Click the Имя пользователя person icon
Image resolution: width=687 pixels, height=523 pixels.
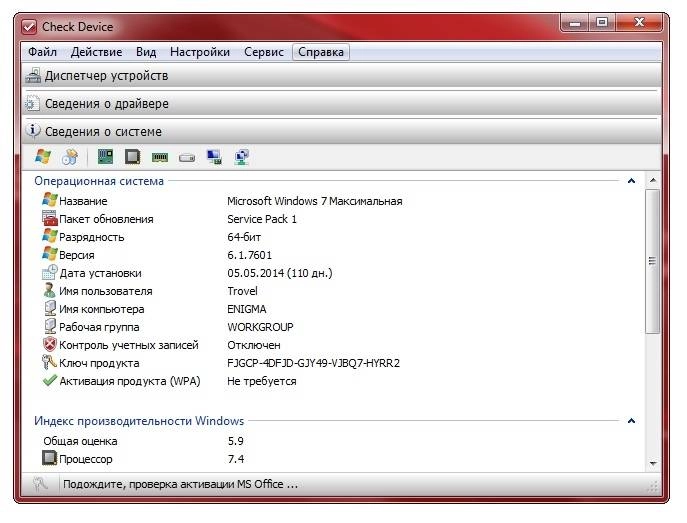point(50,290)
